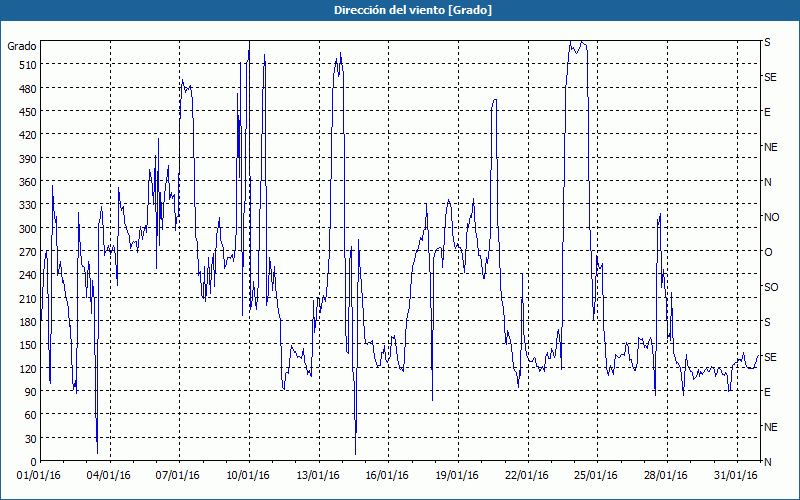This screenshot has width=800, height=500.
Task: Click the 510 degree axis label
Action: point(27,65)
